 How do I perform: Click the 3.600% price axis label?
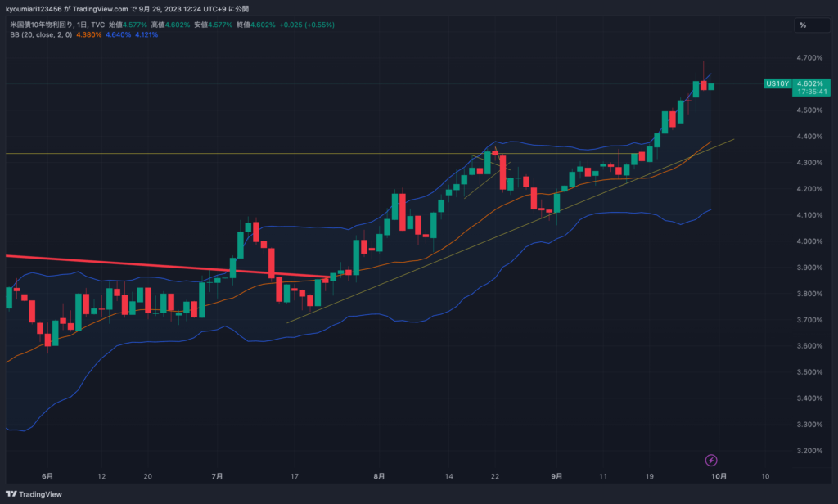point(809,346)
